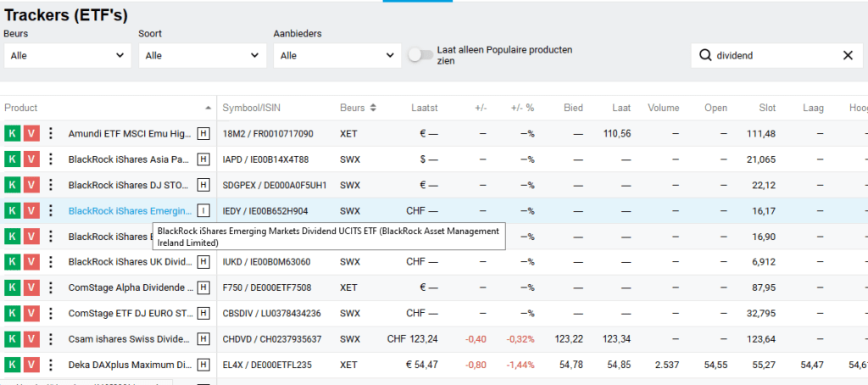
Task: Click green K button for Deka DAXplus Maximum row
Action: [x=12, y=365]
